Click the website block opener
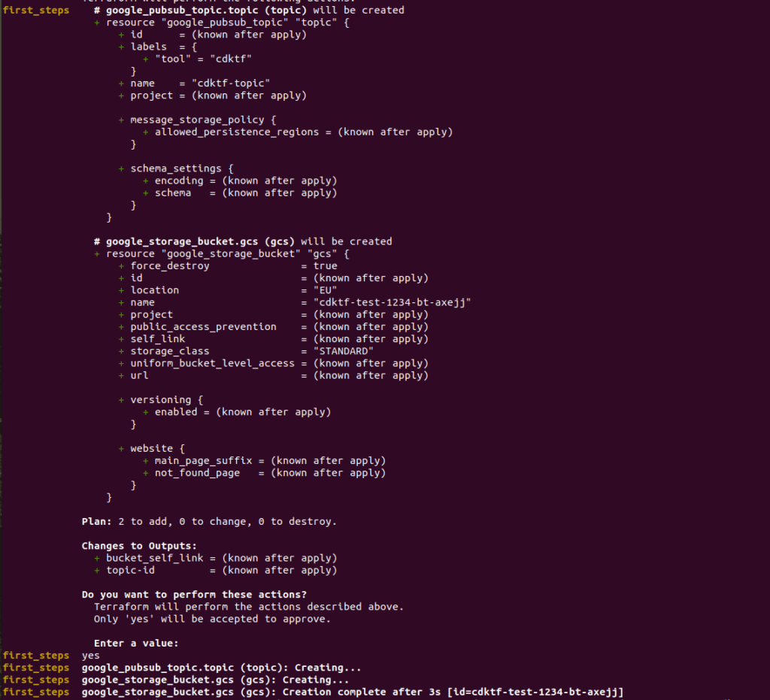770x700 pixels. [x=152, y=448]
